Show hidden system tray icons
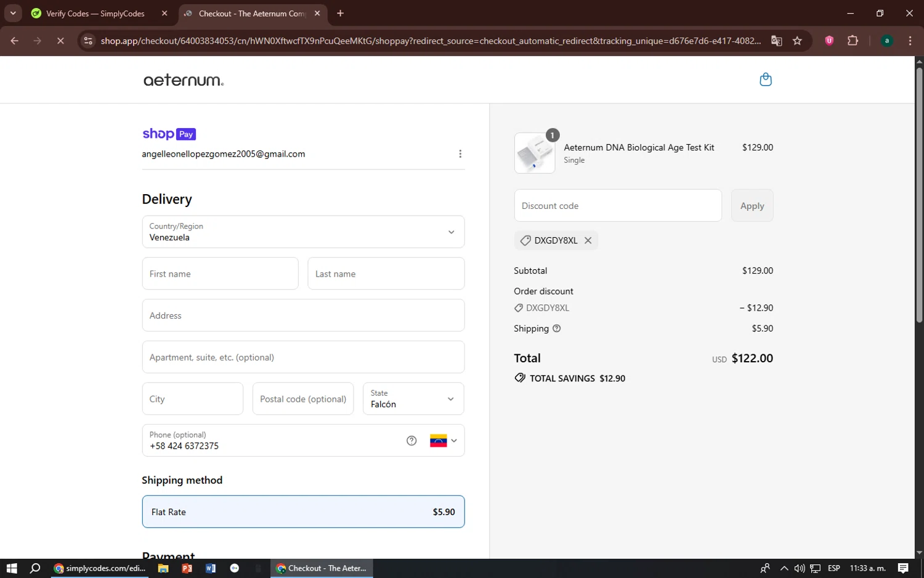924x578 pixels. coord(784,568)
